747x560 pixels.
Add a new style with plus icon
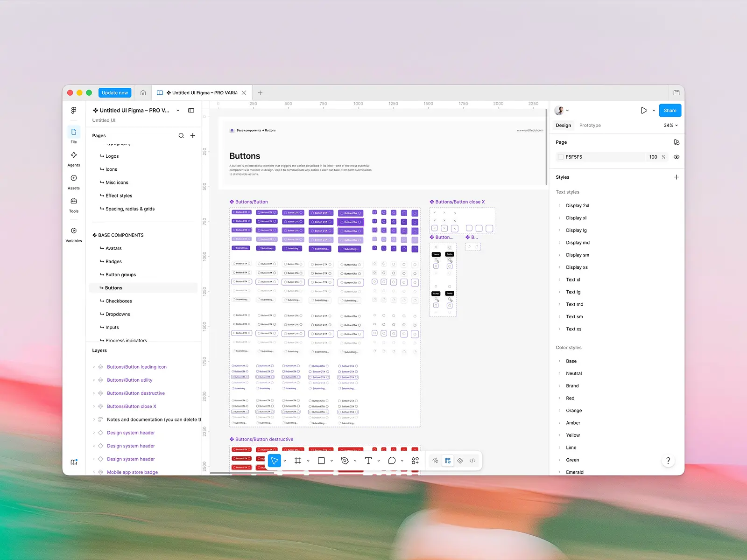pyautogui.click(x=677, y=177)
